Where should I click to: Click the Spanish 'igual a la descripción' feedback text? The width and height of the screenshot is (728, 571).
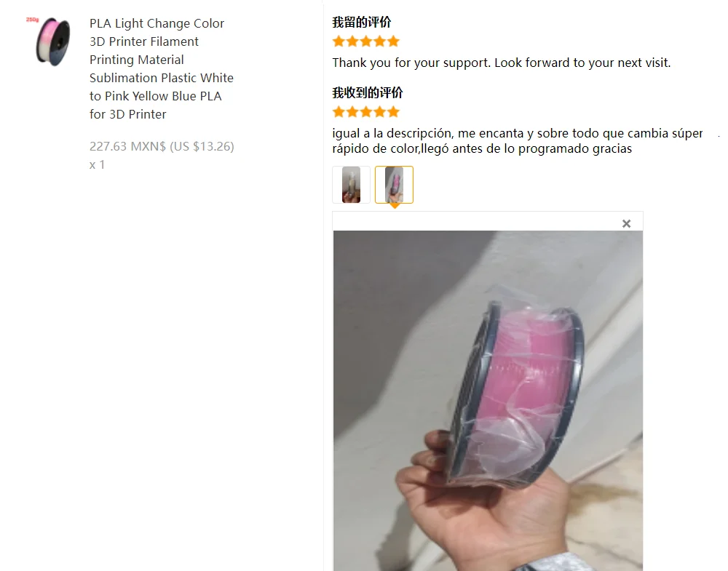(x=518, y=141)
